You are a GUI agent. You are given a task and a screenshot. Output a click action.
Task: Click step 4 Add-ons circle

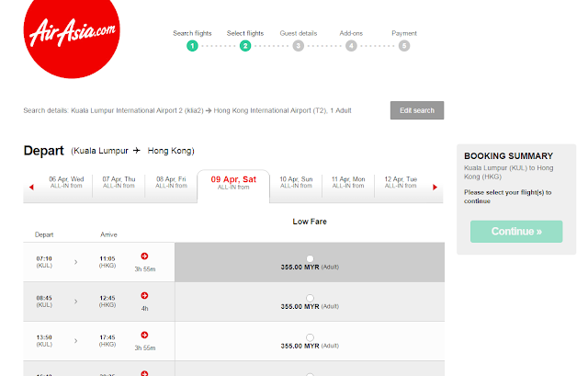(351, 46)
